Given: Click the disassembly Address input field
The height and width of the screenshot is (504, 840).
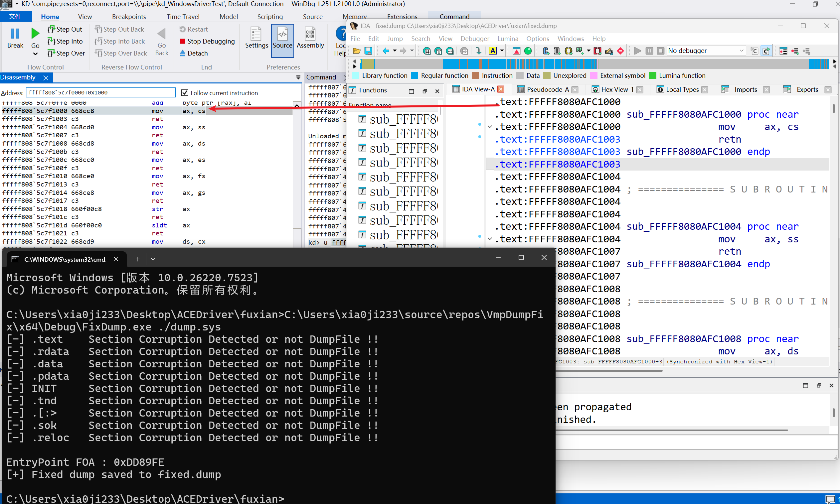Looking at the screenshot, I should (100, 92).
